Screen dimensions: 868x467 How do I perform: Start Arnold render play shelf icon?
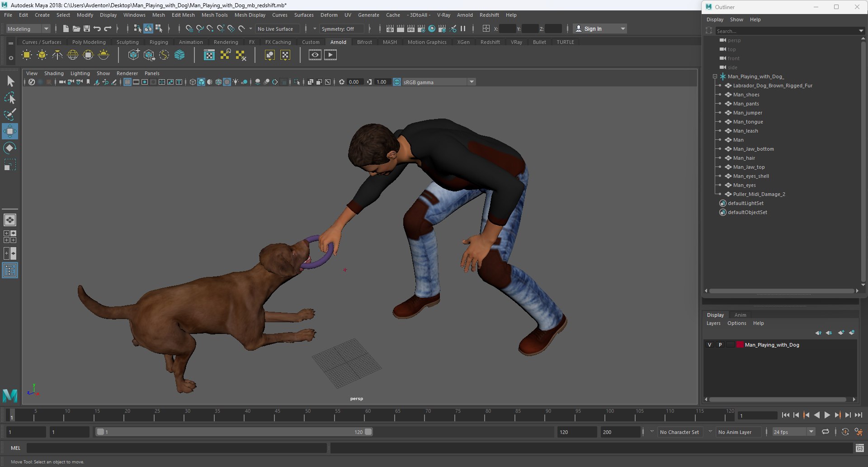(330, 55)
